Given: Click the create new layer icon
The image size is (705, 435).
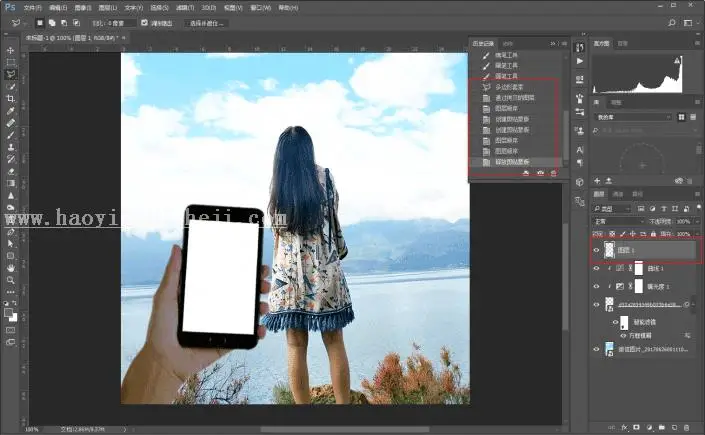Looking at the screenshot, I should click(674, 427).
